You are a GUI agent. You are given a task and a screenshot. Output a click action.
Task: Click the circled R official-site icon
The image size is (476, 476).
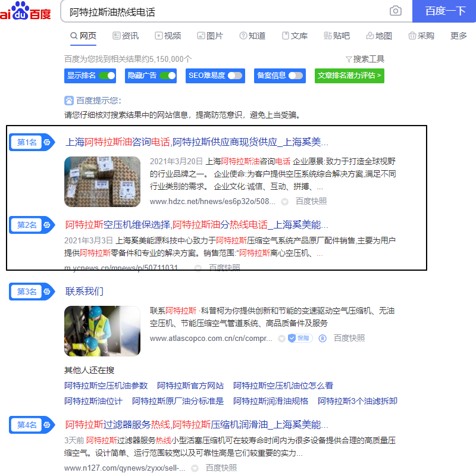coord(322,338)
